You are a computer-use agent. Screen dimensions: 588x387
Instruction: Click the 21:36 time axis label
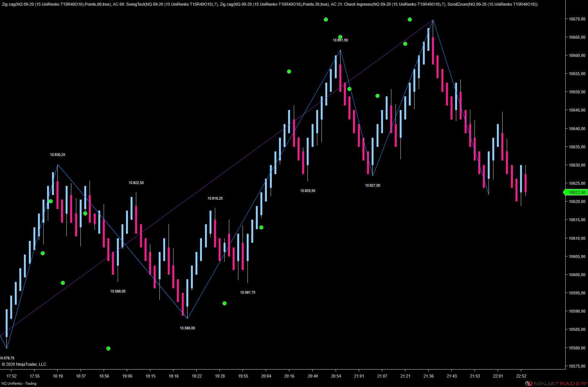coord(428,376)
